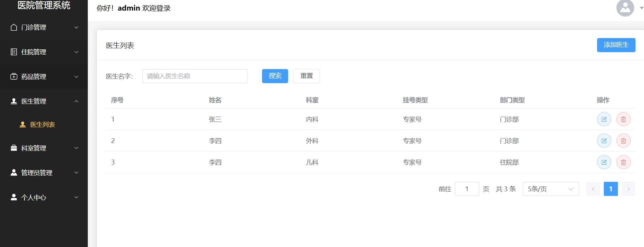Click the user icon beside 个人中心
Viewport: 644px width, 247px height.
(x=14, y=197)
